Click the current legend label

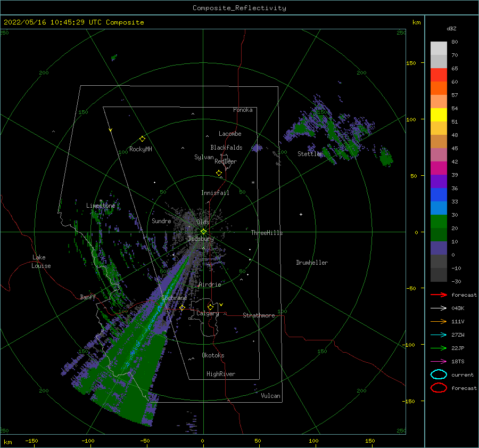(463, 374)
